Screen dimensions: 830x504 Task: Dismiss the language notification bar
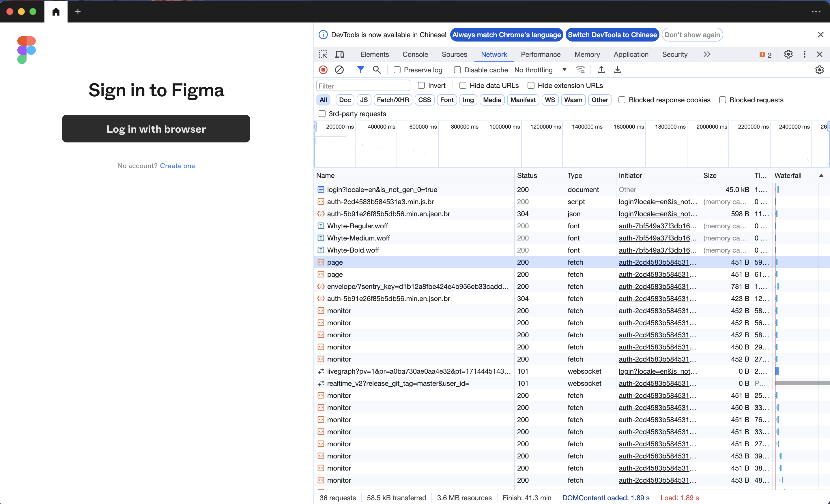click(x=820, y=35)
